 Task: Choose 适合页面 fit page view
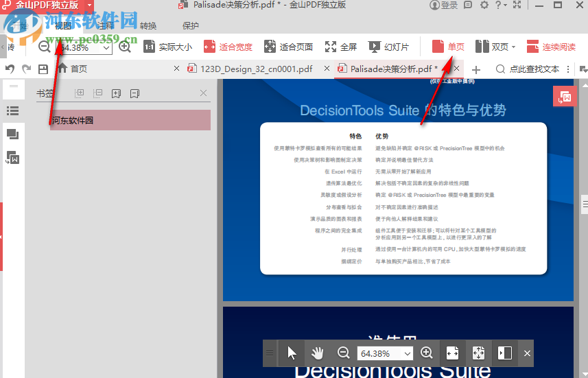288,47
